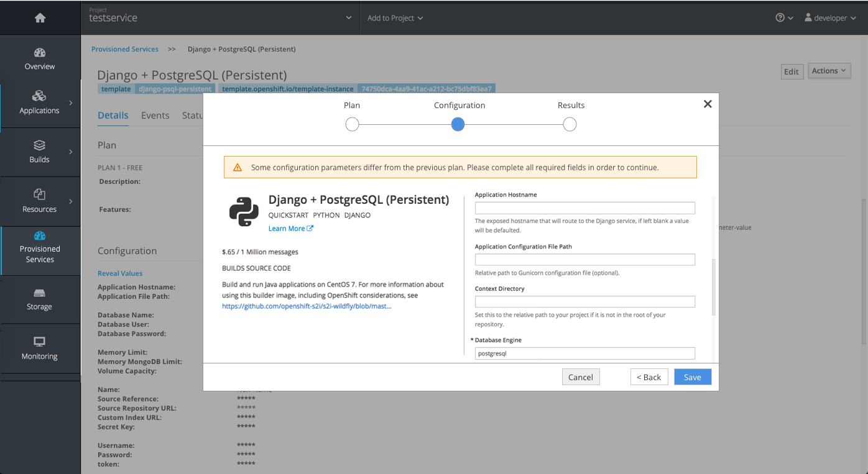This screenshot has height=474, width=868.
Task: Save the configuration changes
Action: [693, 377]
